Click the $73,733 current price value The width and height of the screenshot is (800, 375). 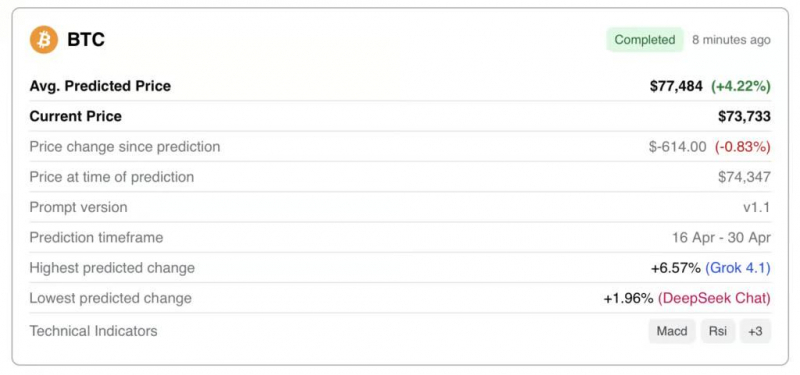(x=744, y=117)
